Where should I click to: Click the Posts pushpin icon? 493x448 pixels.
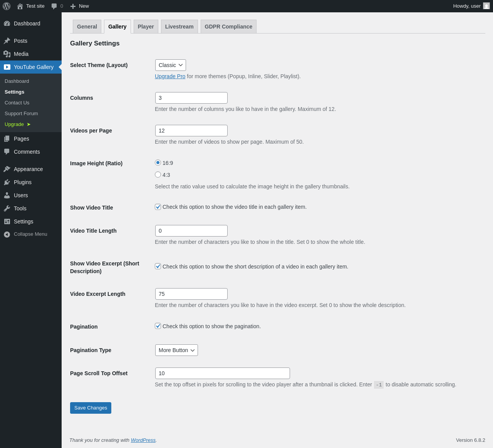pos(7,41)
